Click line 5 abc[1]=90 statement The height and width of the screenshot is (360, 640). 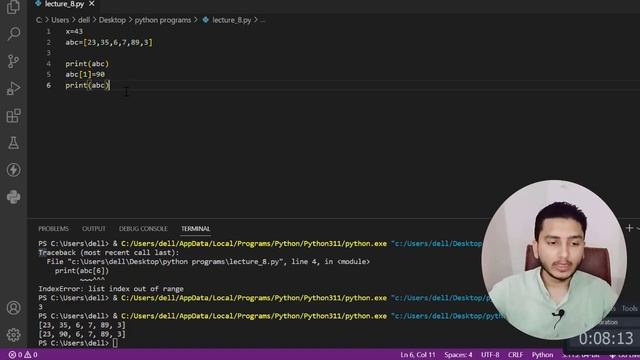[x=85, y=74]
